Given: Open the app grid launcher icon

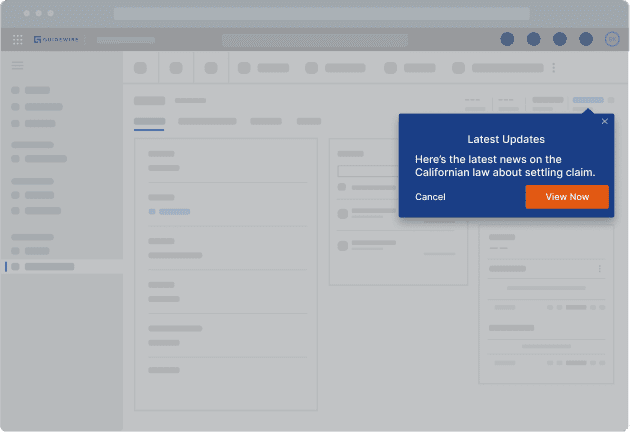Looking at the screenshot, I should click(18, 39).
